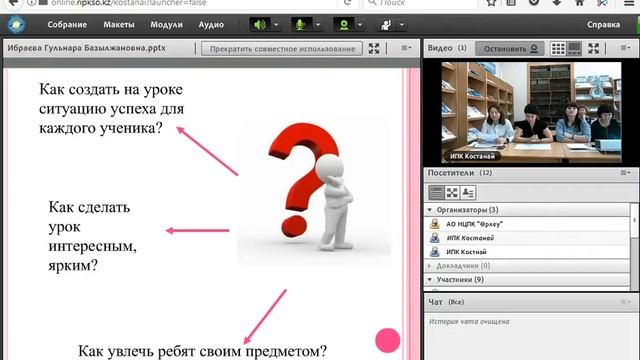The width and height of the screenshot is (640, 360).
Task: Open attendees pod options menu
Action: pyautogui.click(x=625, y=173)
